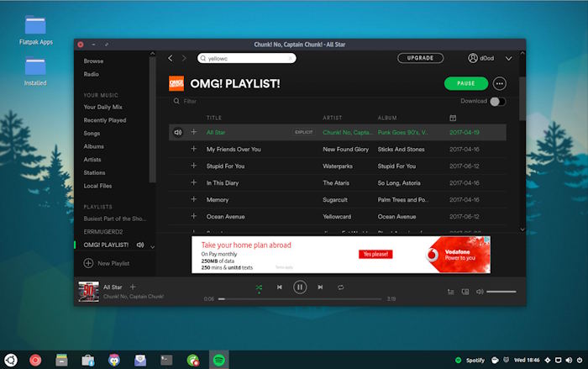Open Recently Played

[x=105, y=120]
